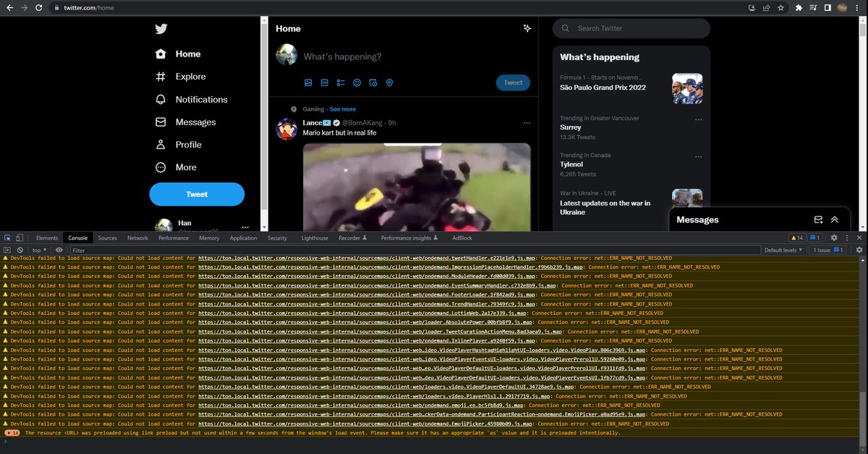Open Lance's profile picture
Screen dimensions: 868x454
click(x=288, y=129)
